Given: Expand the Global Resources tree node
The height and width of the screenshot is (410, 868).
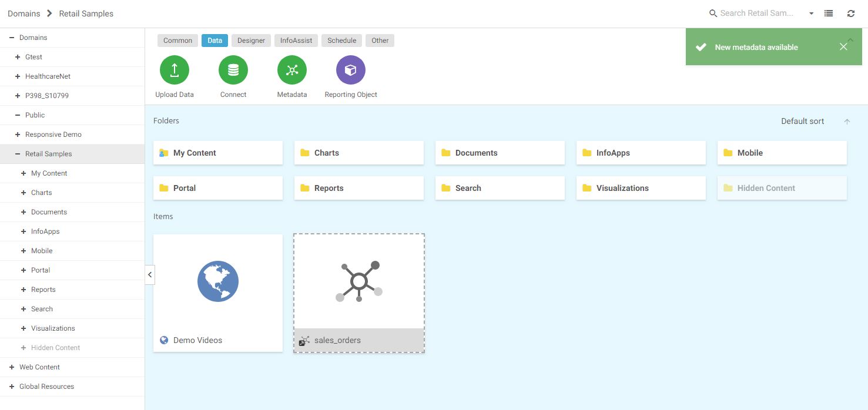Looking at the screenshot, I should pyautogui.click(x=12, y=387).
